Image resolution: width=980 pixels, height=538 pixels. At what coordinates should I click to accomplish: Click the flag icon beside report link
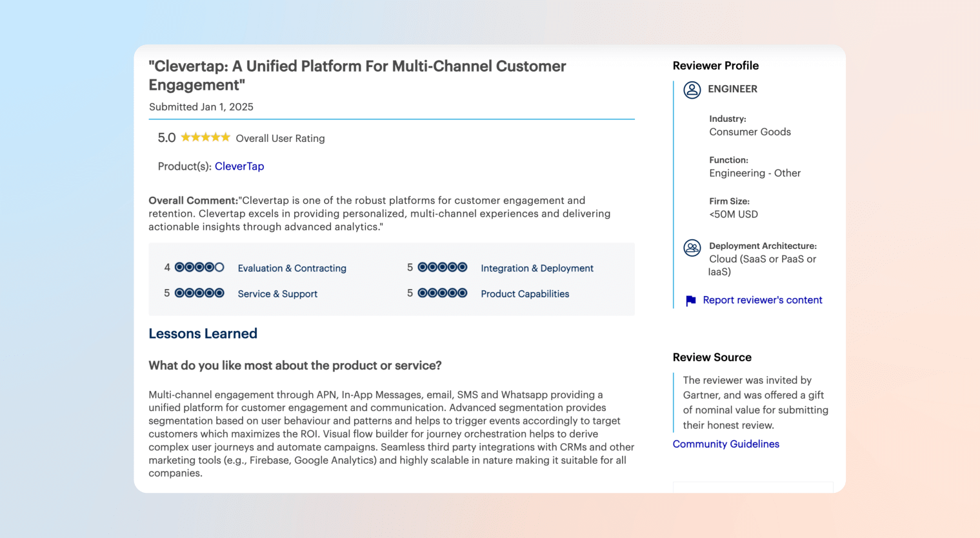690,301
